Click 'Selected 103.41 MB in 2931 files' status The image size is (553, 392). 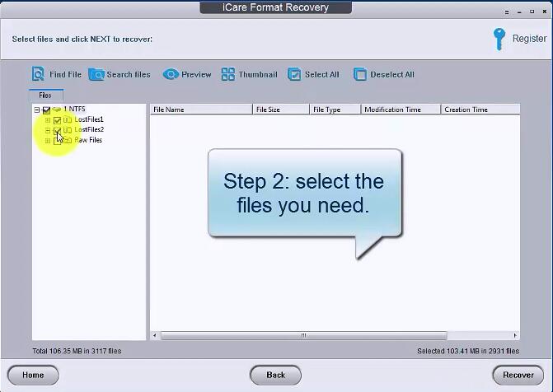468,351
